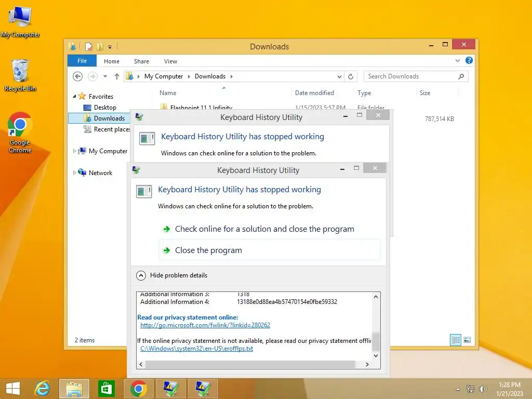The image size is (532, 399).
Task: Click the Search Downloads field
Action: coord(411,76)
